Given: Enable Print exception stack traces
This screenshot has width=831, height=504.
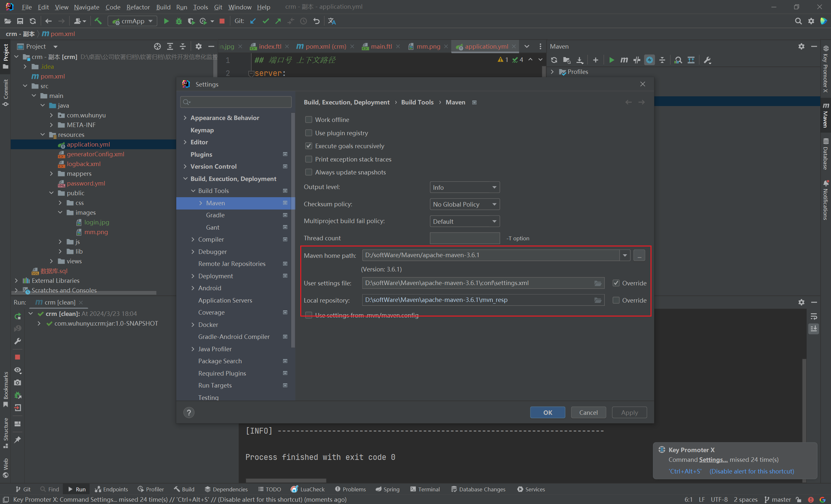Looking at the screenshot, I should tap(308, 159).
